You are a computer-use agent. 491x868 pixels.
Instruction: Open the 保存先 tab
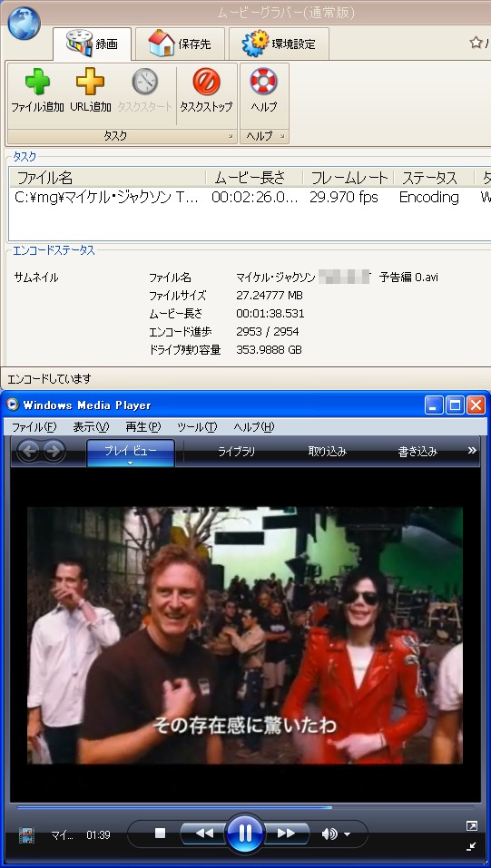click(180, 44)
